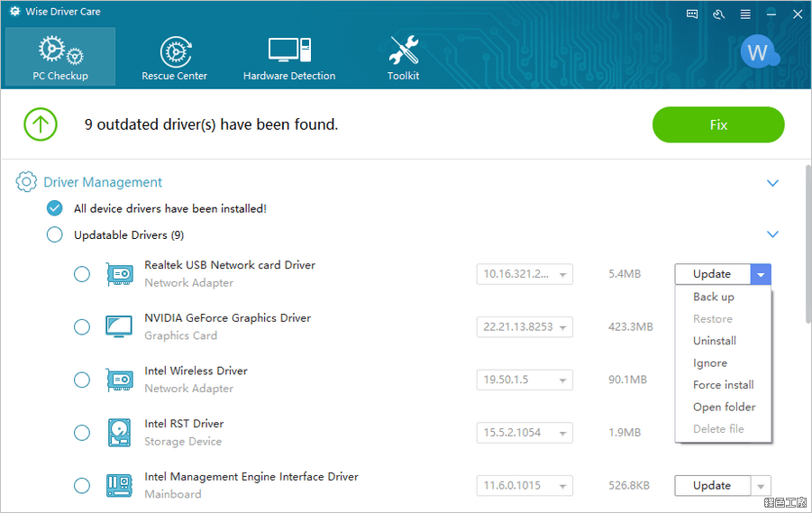Click the 526.8KB size value
Screen dimensions: 812x513
(x=629, y=486)
